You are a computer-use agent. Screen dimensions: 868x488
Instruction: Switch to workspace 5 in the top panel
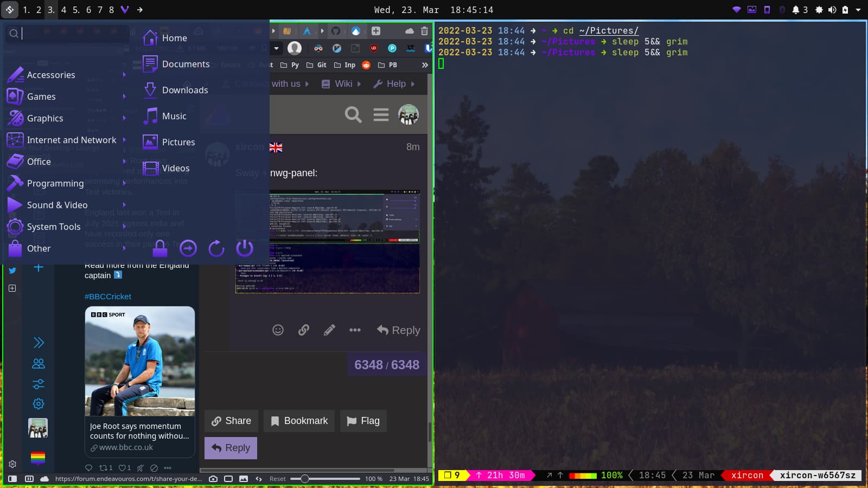[x=76, y=10]
